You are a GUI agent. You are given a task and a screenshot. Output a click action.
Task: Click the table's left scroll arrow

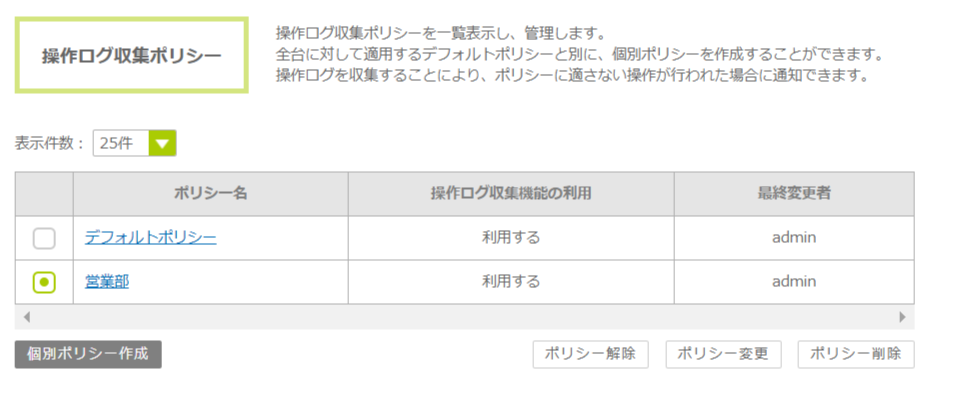pyautogui.click(x=27, y=317)
